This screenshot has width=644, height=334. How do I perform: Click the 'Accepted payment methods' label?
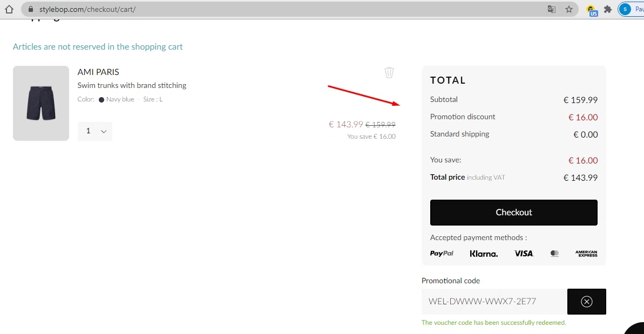pos(478,237)
